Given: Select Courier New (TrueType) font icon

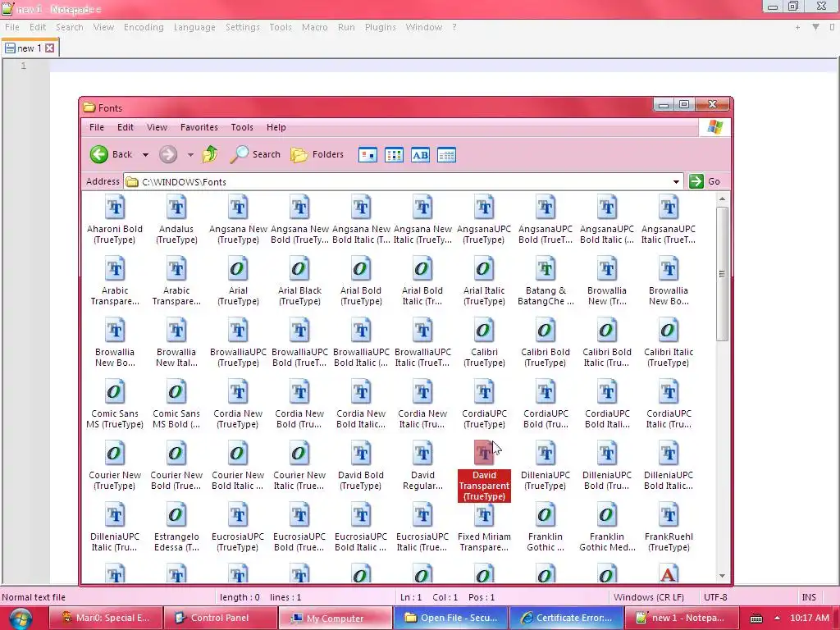Looking at the screenshot, I should (115, 454).
